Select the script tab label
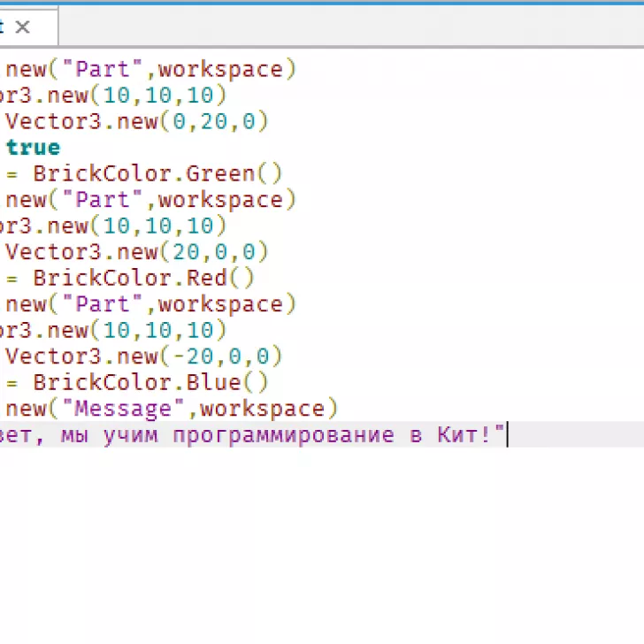 [x=4, y=27]
